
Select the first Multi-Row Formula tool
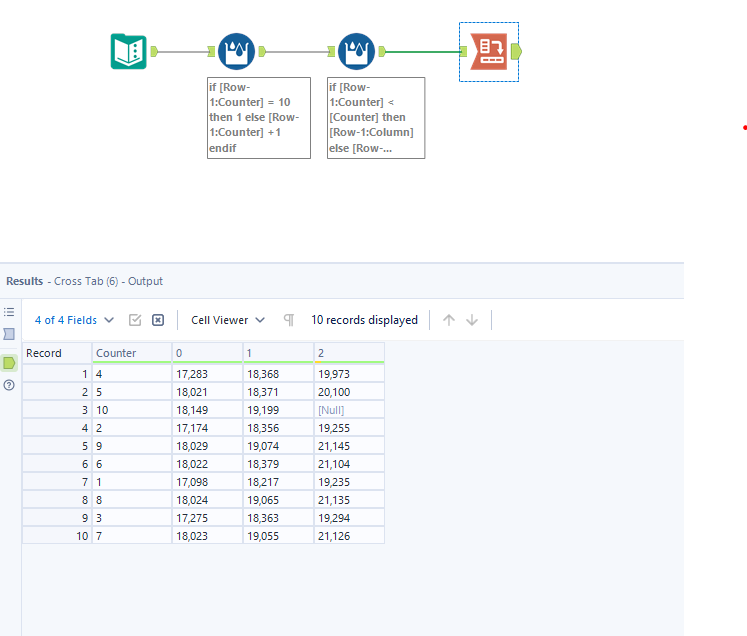pos(236,51)
